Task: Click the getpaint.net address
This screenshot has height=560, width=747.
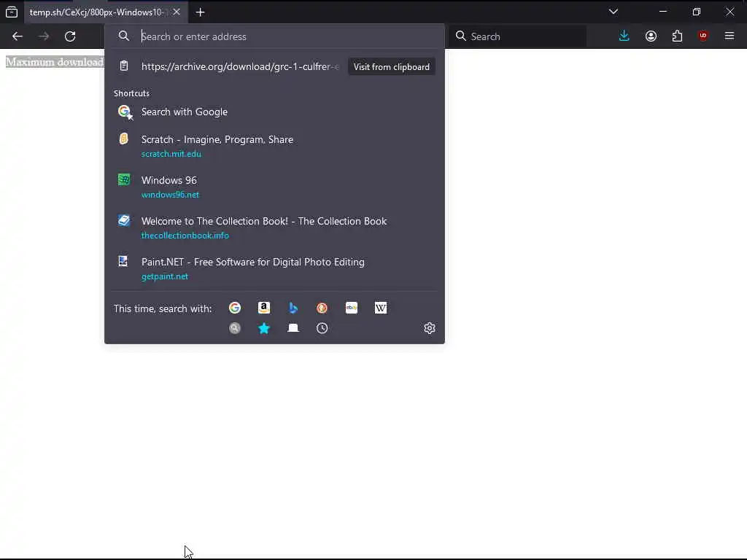Action: (x=164, y=276)
